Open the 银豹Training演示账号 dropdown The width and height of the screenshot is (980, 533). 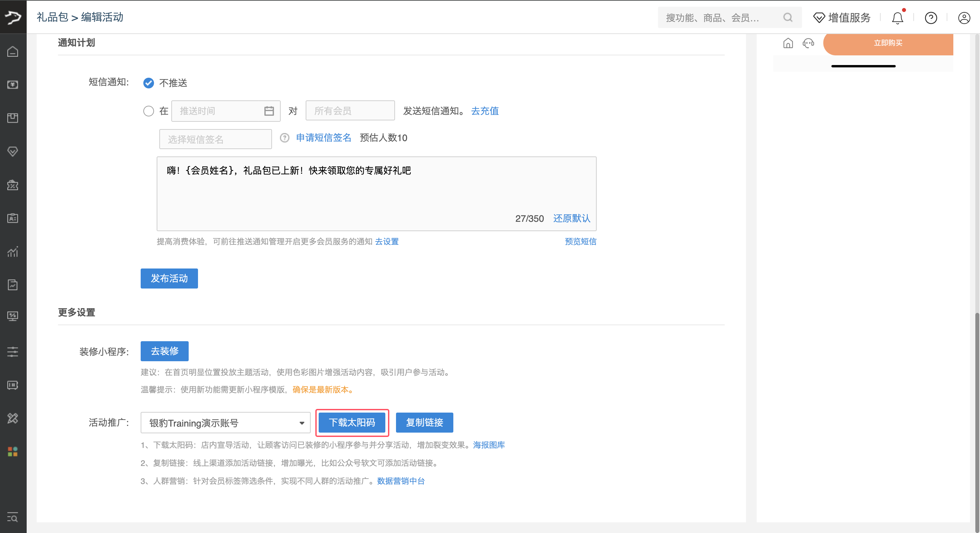[226, 423]
